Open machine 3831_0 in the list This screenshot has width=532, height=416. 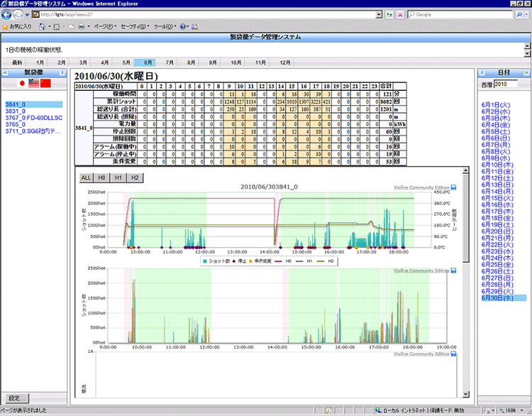point(16,111)
